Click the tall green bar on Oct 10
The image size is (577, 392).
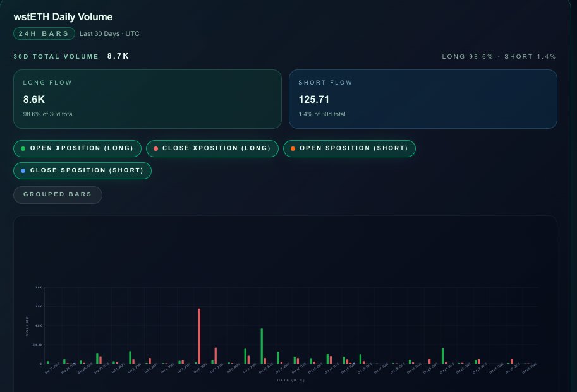point(262,346)
